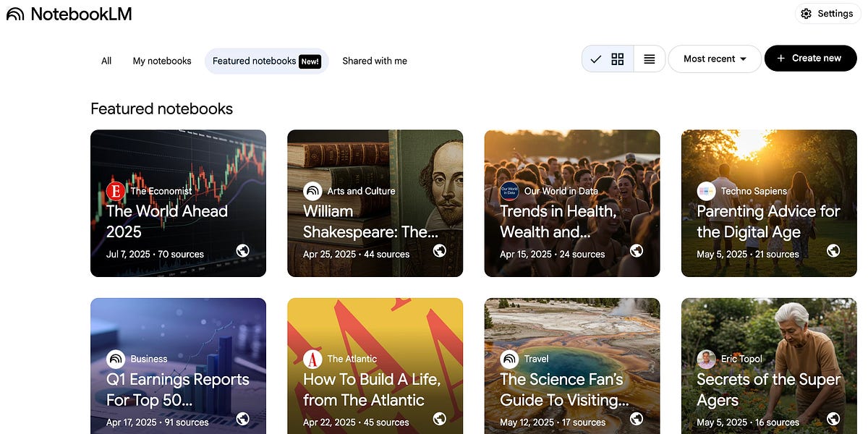The width and height of the screenshot is (868, 434).
Task: Click globe icon on How To Build A Life
Action: pyautogui.click(x=440, y=419)
